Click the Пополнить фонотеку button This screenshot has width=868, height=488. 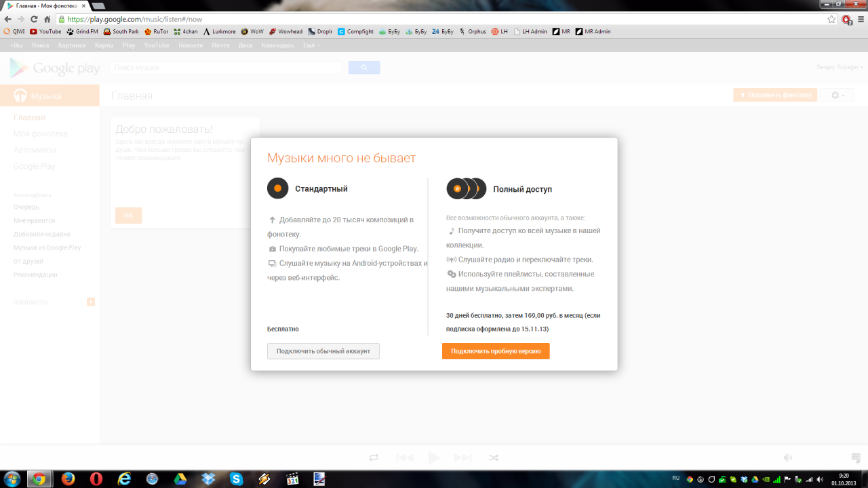(775, 95)
